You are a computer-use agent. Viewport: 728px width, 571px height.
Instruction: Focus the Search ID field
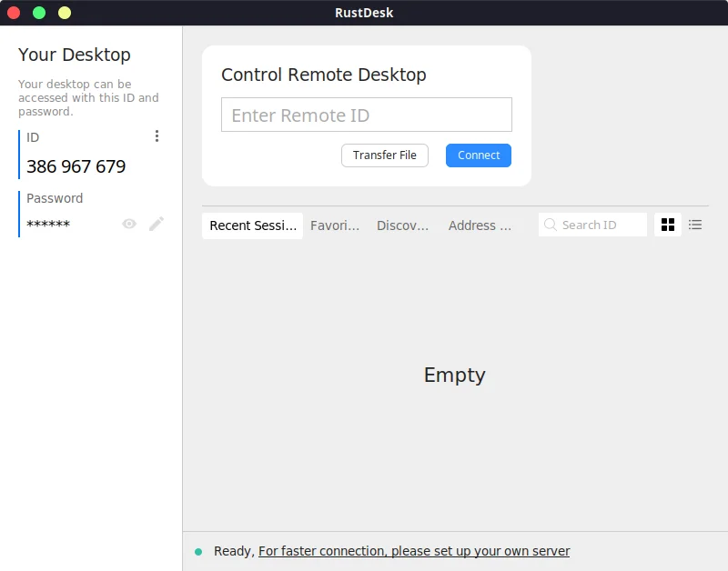592,225
